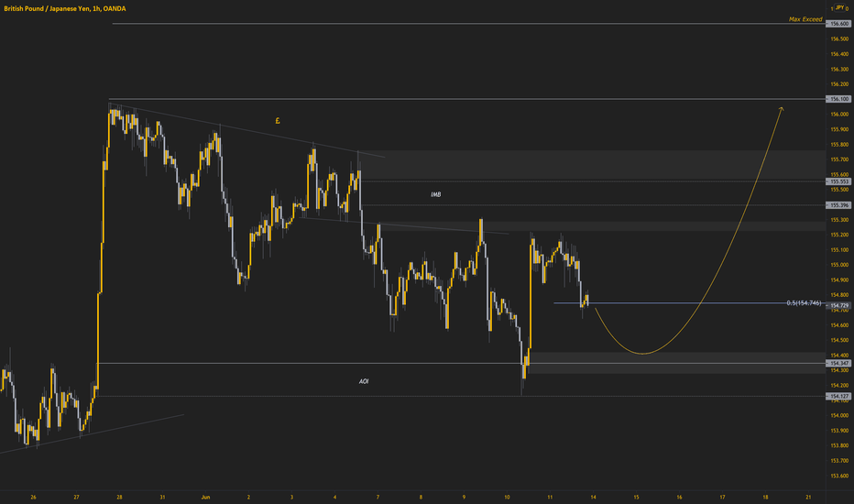Click the 154.900 price axis tick
The image size is (854, 504).
839,280
